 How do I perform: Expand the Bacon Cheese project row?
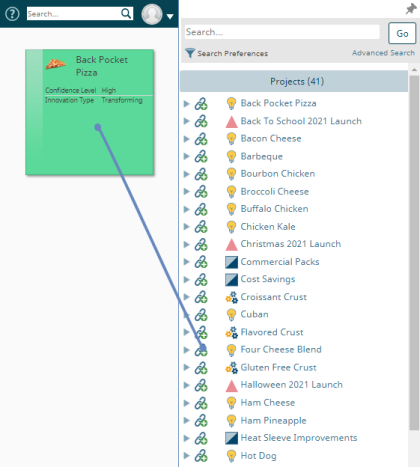tap(187, 139)
